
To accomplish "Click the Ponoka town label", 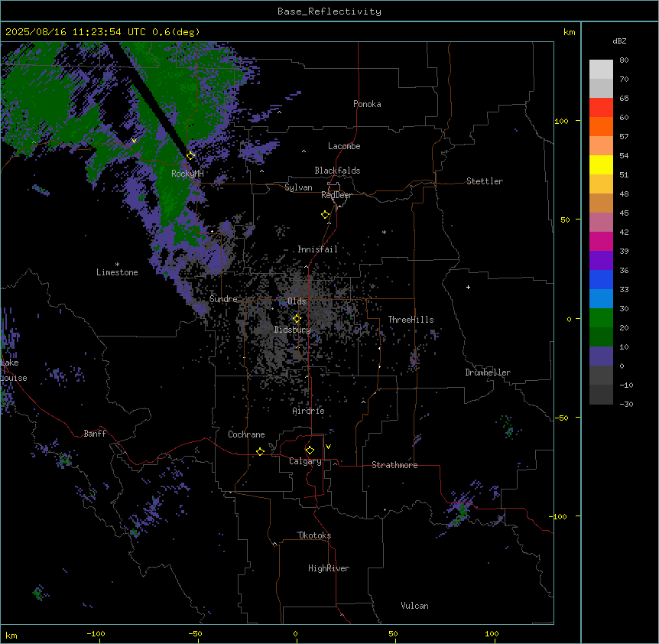I will [x=367, y=104].
